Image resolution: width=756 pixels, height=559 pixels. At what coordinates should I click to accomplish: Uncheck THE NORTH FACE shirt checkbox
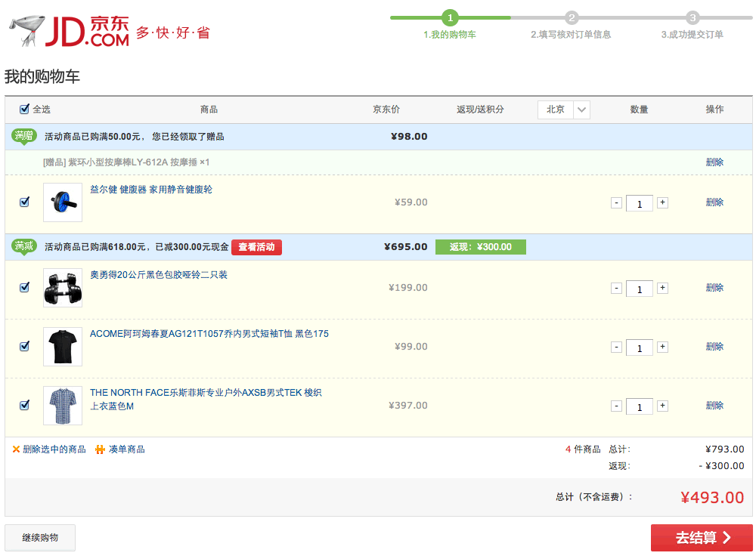tap(24, 405)
